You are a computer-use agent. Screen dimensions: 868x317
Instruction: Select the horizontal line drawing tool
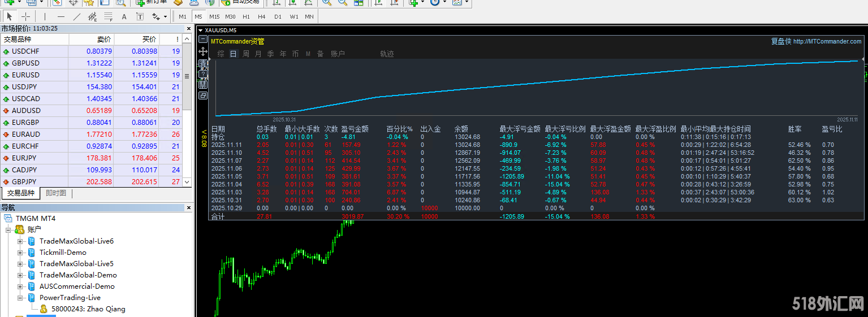61,16
